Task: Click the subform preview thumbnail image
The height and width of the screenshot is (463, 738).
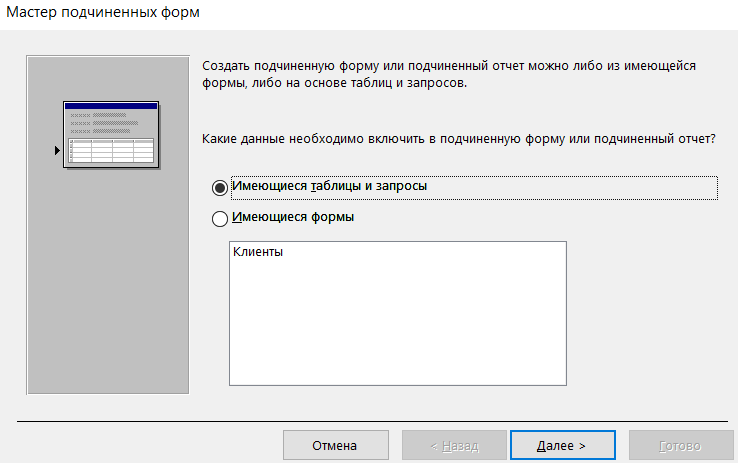Action: click(111, 135)
